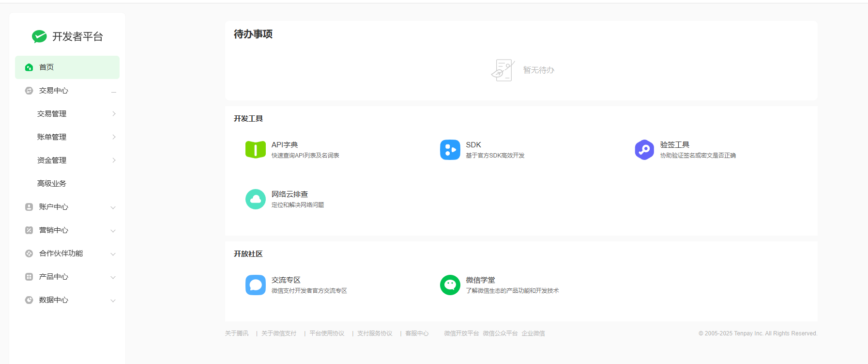Collapse the 交易中心 menu section

click(114, 91)
